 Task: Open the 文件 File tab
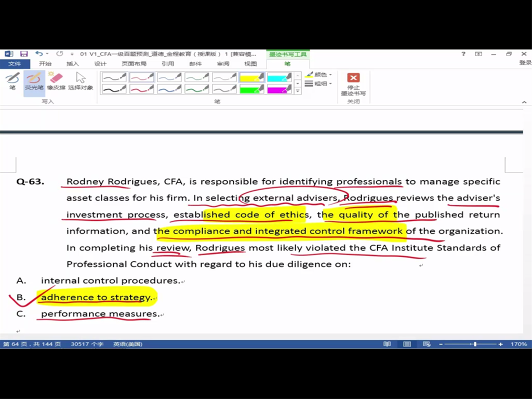[15, 64]
